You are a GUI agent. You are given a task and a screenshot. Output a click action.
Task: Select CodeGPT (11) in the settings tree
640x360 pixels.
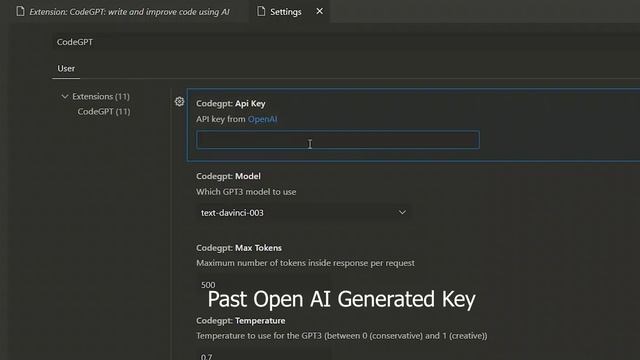point(104,111)
